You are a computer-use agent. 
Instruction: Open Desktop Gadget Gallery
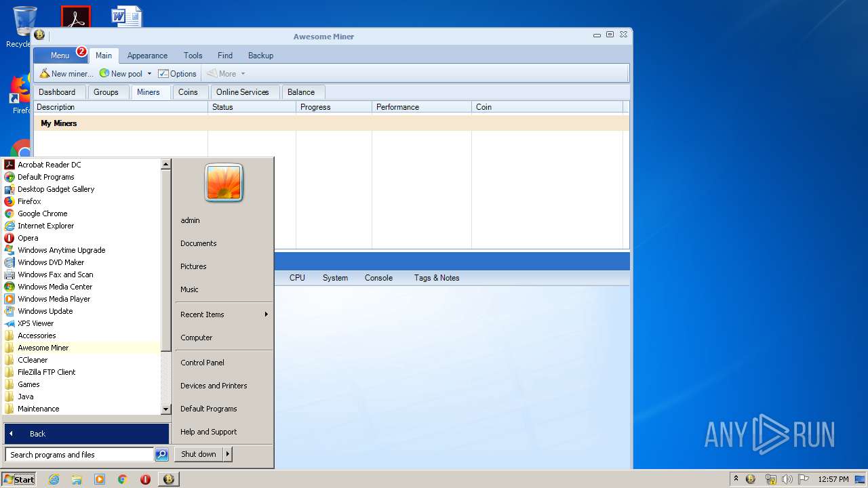pyautogui.click(x=81, y=189)
